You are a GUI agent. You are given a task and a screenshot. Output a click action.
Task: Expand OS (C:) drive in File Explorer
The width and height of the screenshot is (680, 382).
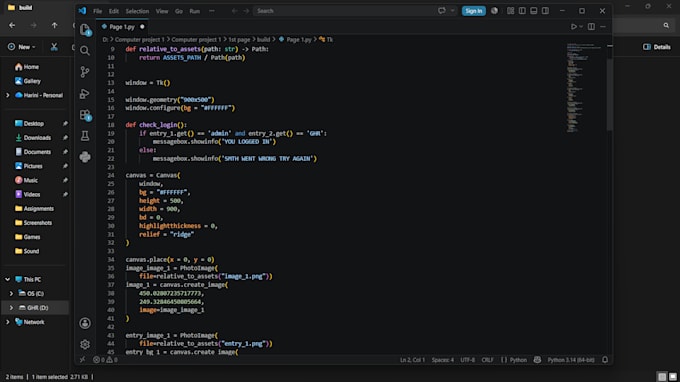pos(11,294)
